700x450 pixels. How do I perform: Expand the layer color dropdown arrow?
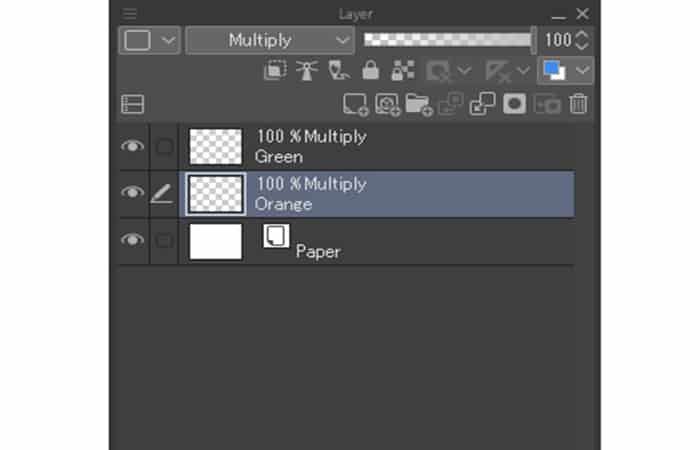[x=582, y=70]
